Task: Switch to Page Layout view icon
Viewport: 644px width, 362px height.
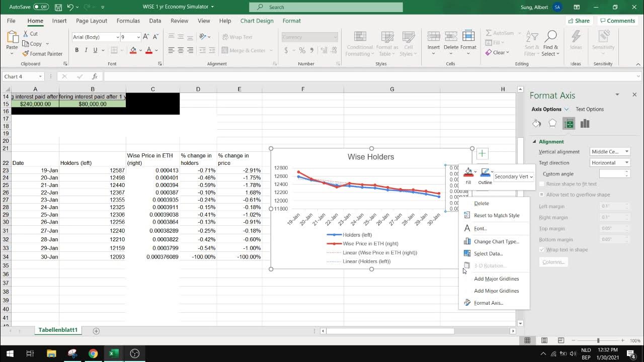Action: [544, 340]
